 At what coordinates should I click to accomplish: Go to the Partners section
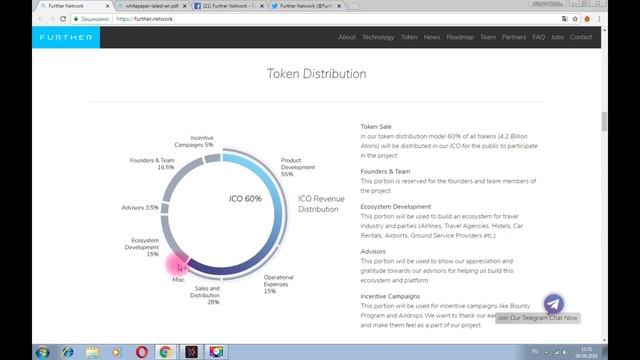[x=514, y=37]
